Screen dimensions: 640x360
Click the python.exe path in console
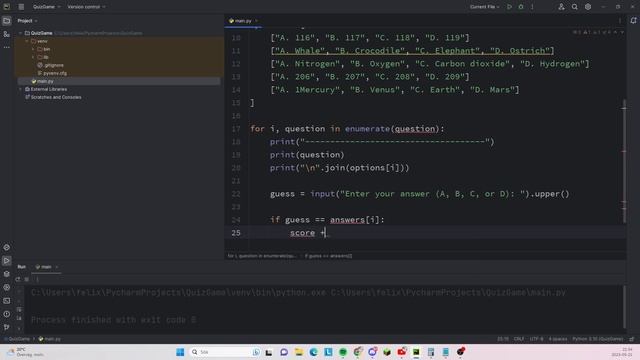point(180,293)
